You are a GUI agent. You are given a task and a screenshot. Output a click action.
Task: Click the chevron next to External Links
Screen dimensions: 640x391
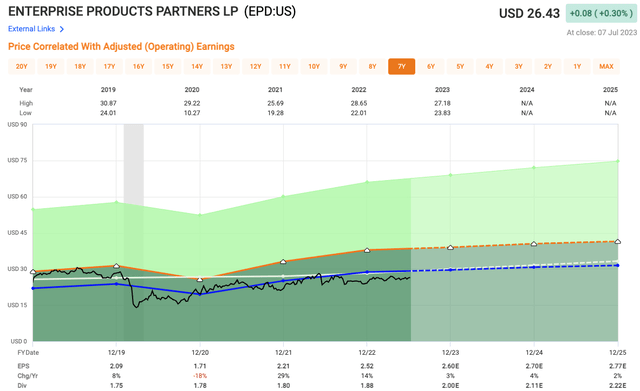coord(62,29)
